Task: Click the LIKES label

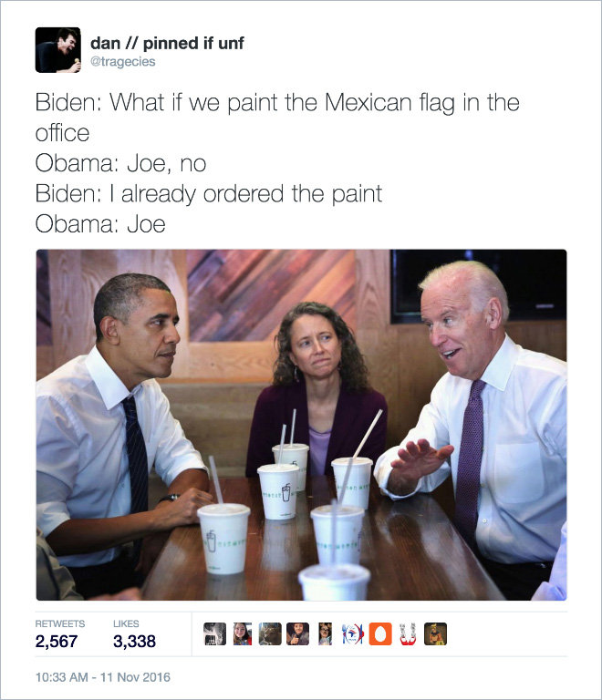Action: pos(126,623)
